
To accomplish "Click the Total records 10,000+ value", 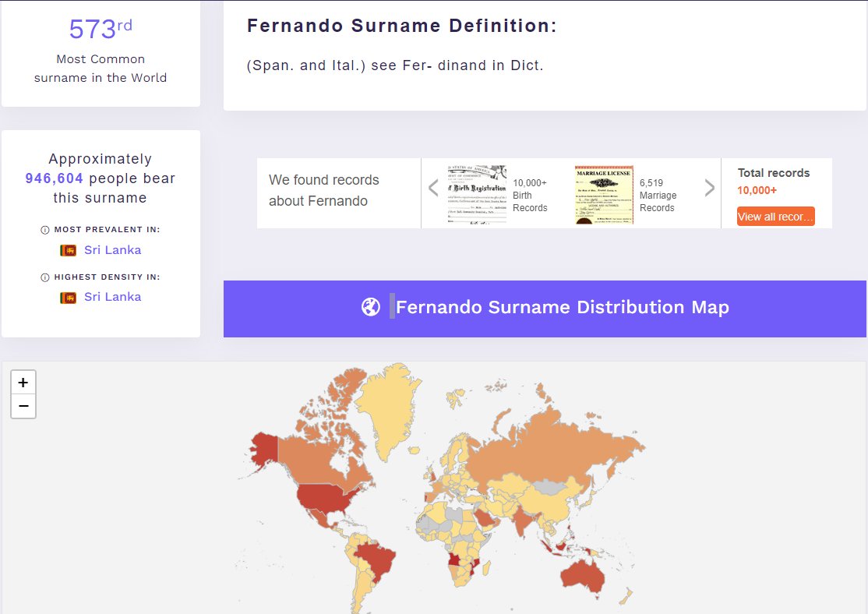I will [x=757, y=190].
